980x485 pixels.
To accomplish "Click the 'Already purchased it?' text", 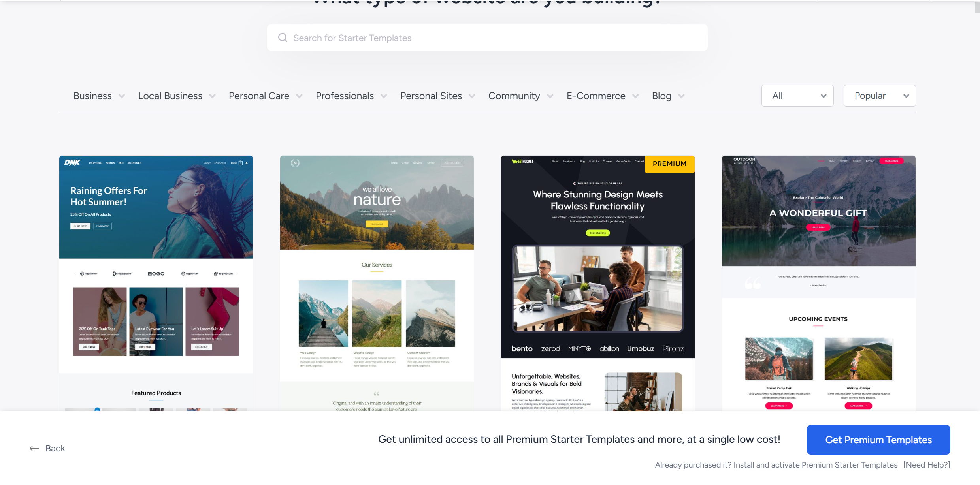I will (693, 465).
